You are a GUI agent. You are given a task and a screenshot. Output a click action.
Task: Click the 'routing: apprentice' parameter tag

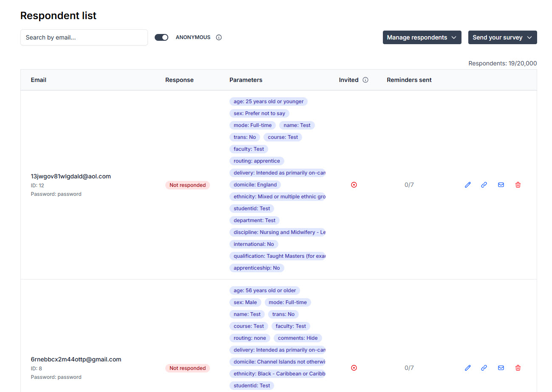(257, 161)
